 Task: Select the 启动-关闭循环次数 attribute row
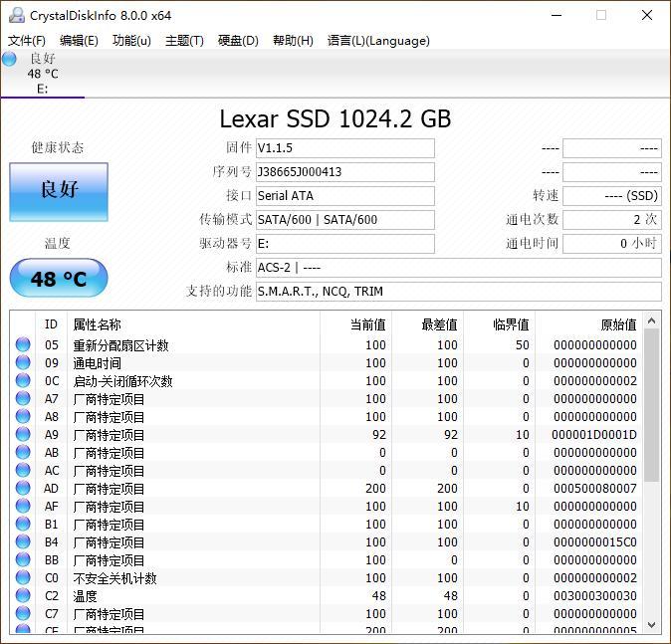click(x=328, y=380)
